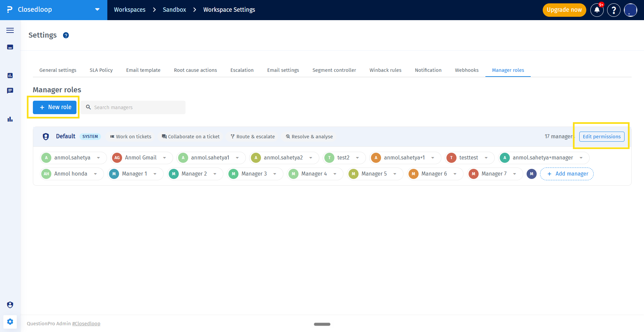
Task: Create a New role
Action: (x=55, y=107)
